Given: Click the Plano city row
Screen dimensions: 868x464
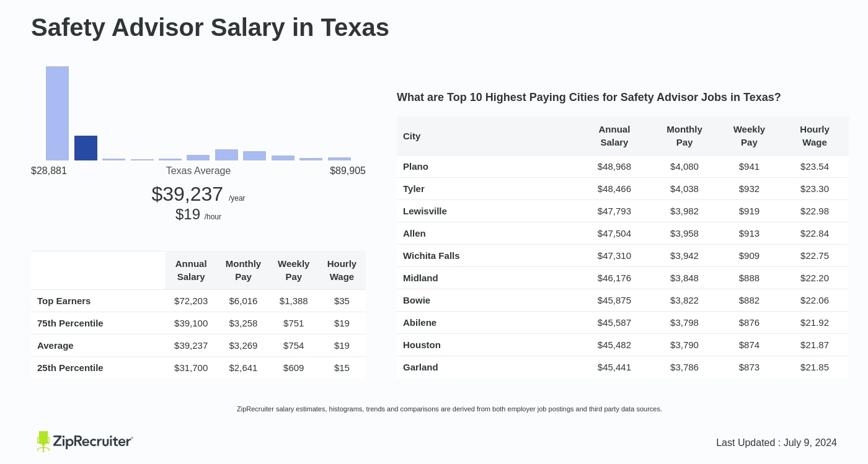Looking at the screenshot, I should (622, 167).
